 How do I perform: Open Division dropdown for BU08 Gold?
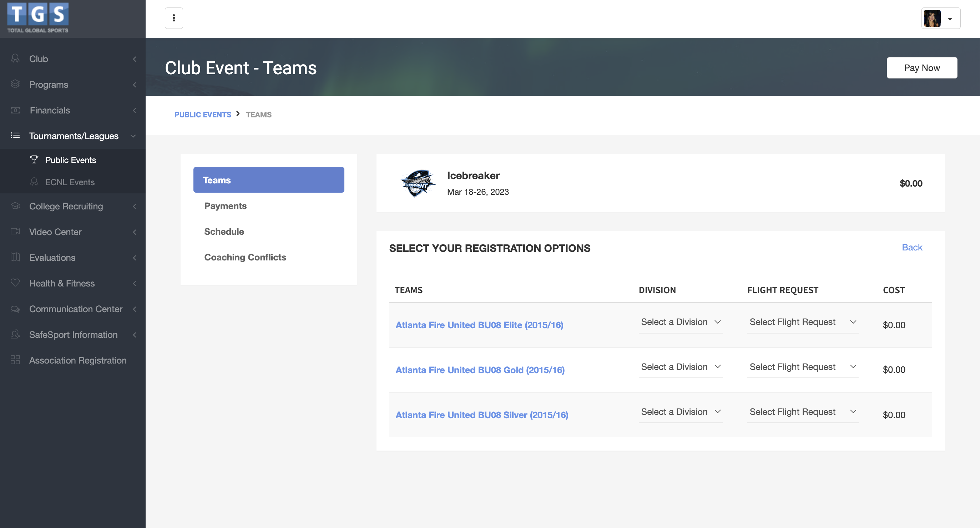click(x=681, y=367)
